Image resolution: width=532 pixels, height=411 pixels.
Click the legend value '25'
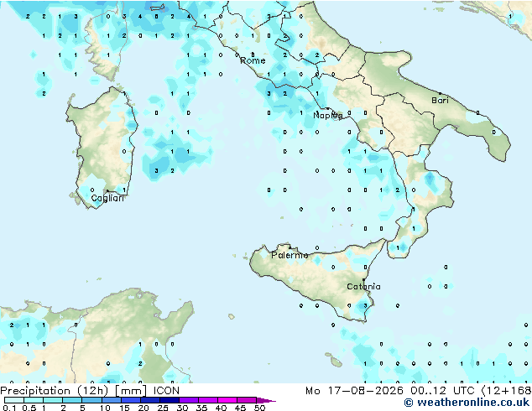point(163,408)
